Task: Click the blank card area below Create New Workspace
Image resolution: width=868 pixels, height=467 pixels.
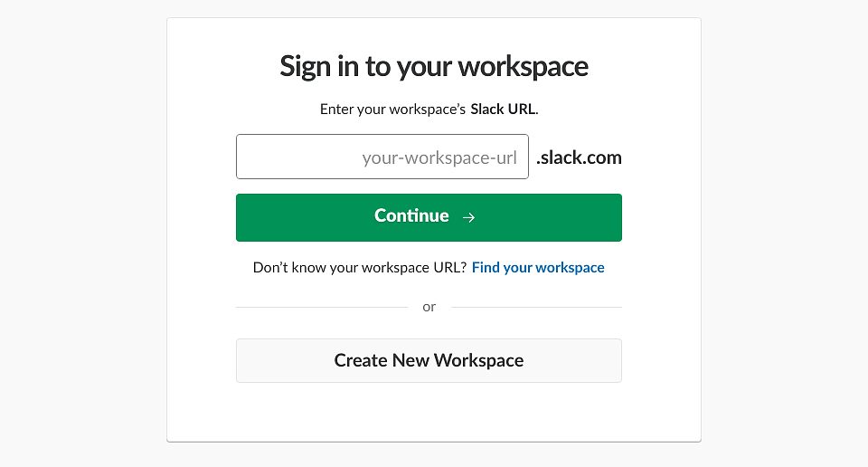Action: pyautogui.click(x=433, y=412)
